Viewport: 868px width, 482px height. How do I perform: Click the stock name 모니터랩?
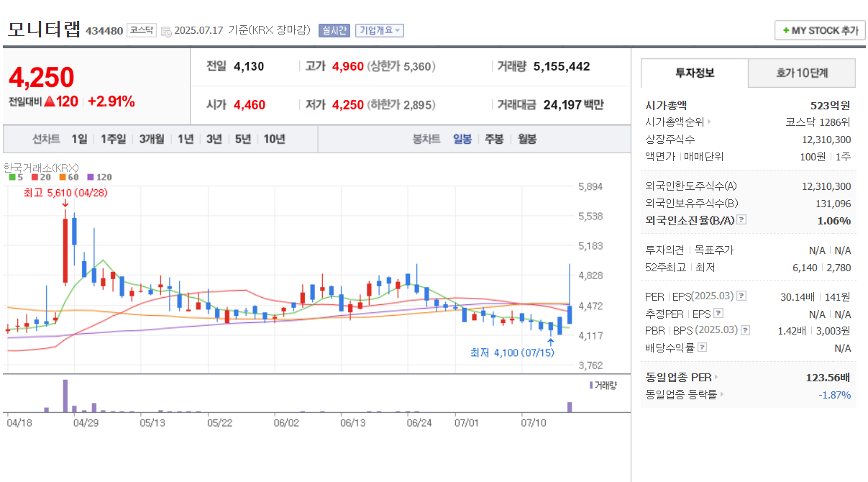[x=45, y=29]
